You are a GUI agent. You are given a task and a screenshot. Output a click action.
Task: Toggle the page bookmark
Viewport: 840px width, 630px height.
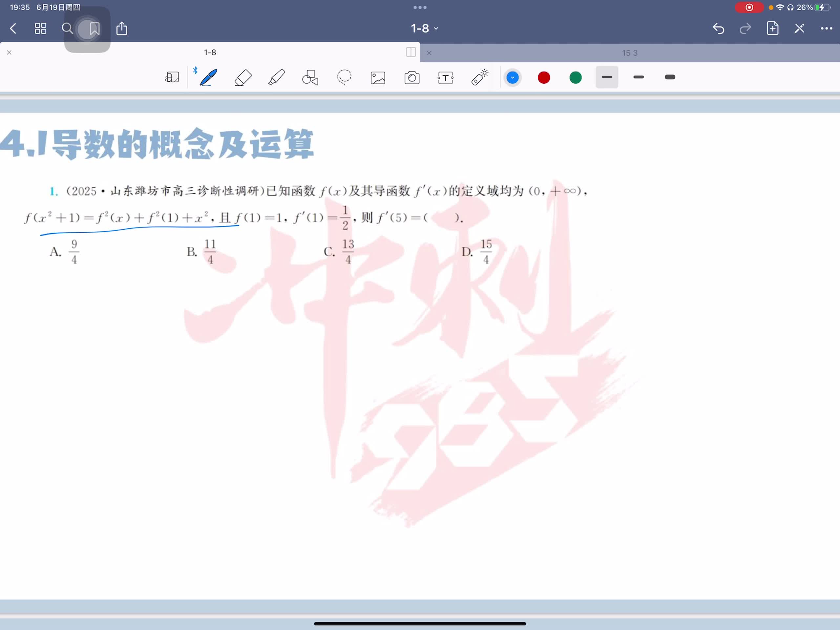tap(94, 29)
